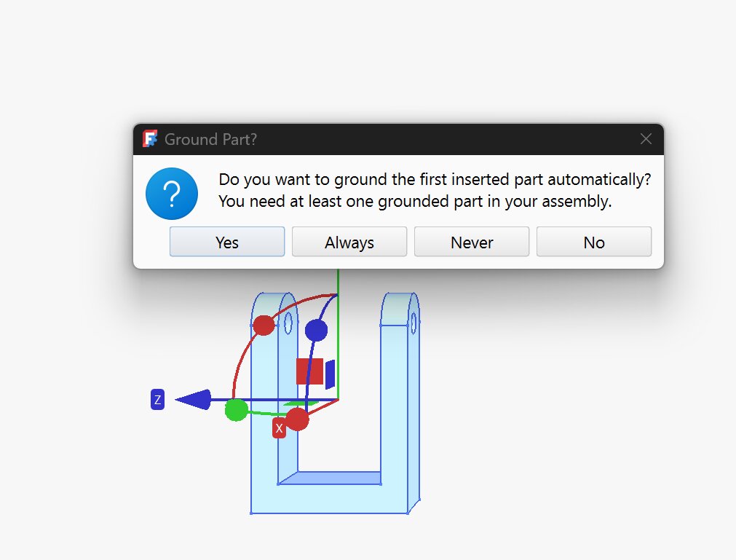Close the Ground Part dialog
The image size is (736, 560).
click(x=645, y=139)
